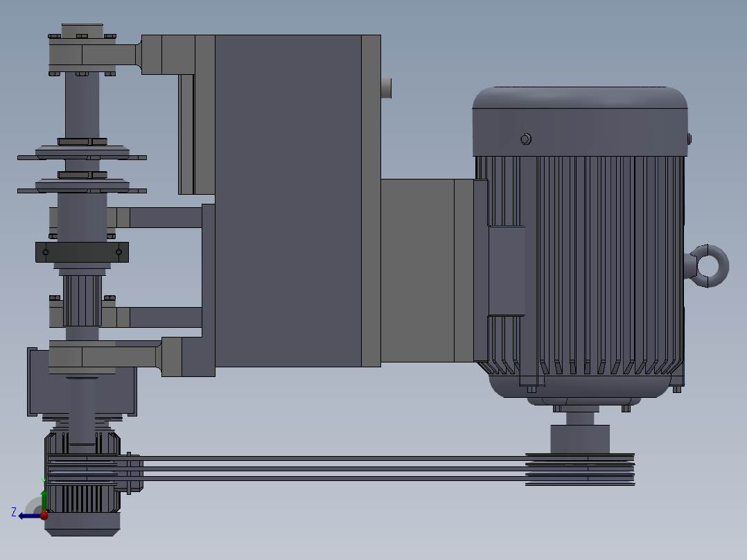Select the splined section of the vertical shaft
747x560 pixels.
tap(82, 300)
